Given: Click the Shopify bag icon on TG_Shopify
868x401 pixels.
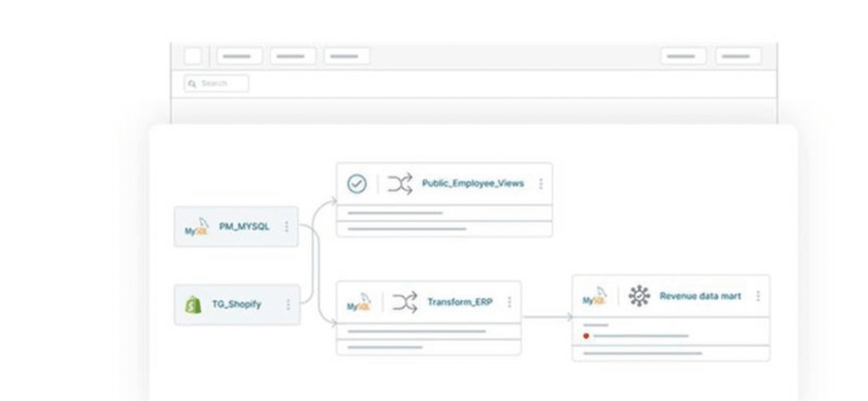Looking at the screenshot, I should pyautogui.click(x=193, y=305).
